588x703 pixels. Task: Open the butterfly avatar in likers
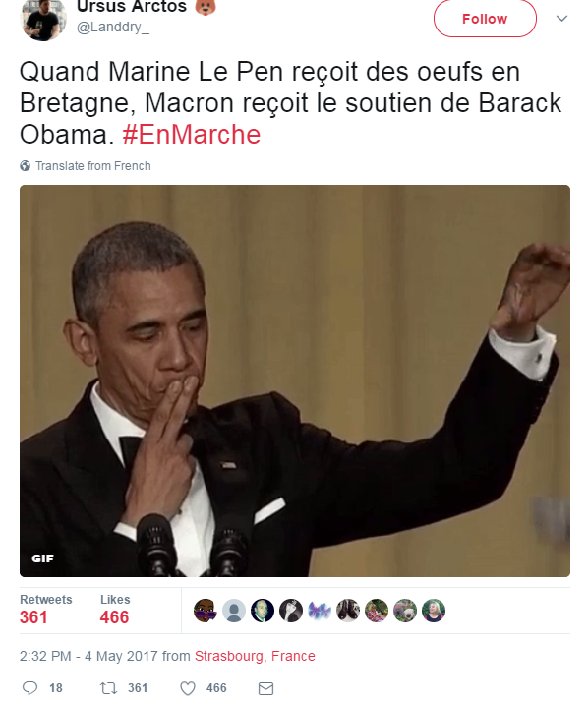coord(320,611)
